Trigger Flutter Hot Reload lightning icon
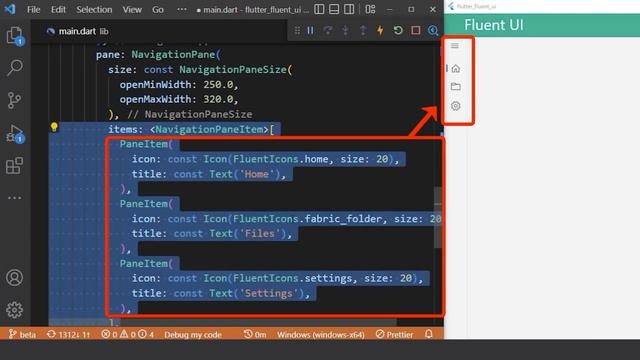Image resolution: width=640 pixels, height=360 pixels. 380,31
